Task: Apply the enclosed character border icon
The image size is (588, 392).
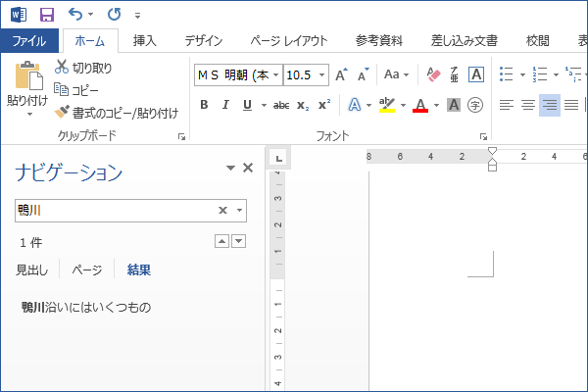Action: (476, 74)
